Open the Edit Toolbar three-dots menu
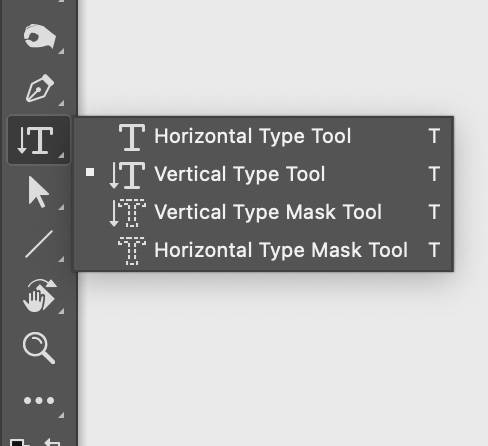 coord(39,400)
